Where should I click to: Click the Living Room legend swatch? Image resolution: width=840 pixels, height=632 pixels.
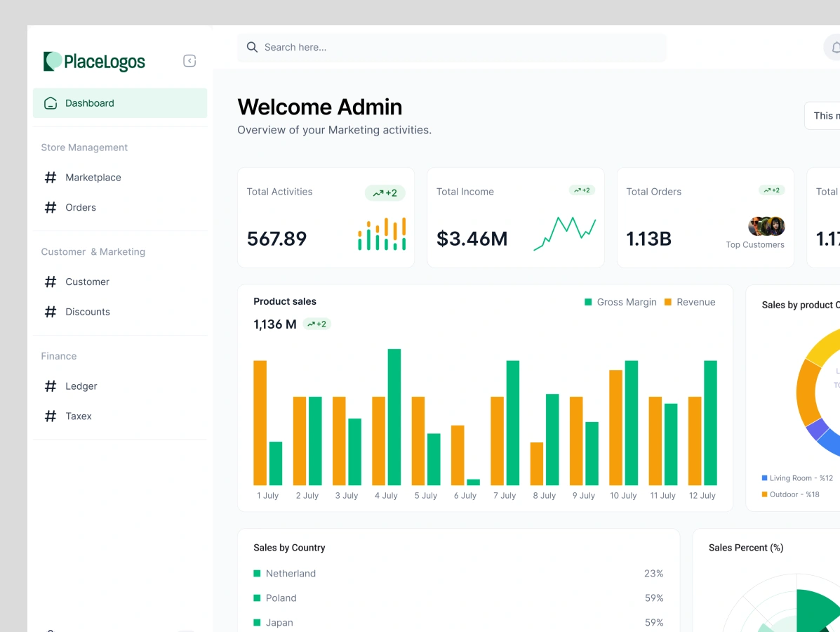click(764, 478)
